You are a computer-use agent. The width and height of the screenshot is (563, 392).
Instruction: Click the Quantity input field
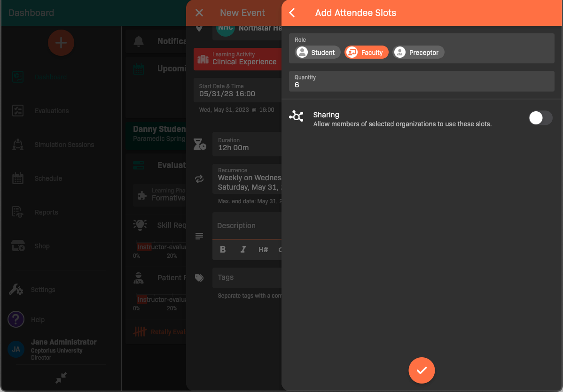422,81
